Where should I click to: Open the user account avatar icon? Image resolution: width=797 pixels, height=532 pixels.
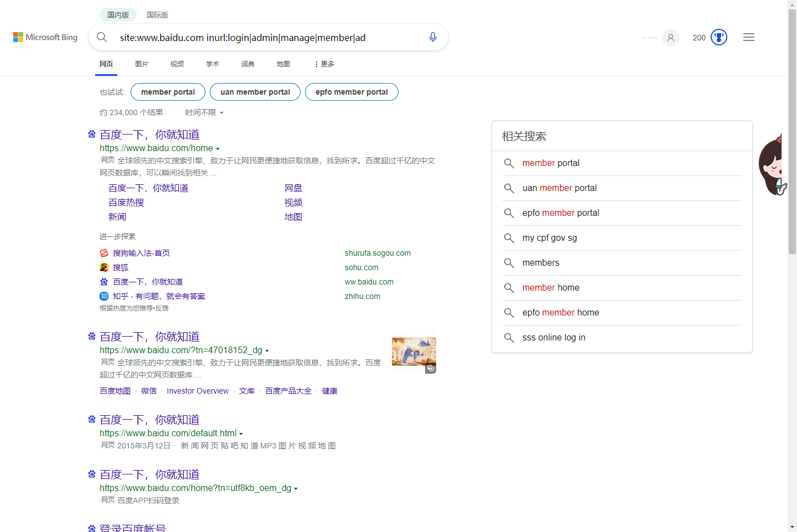pos(671,38)
